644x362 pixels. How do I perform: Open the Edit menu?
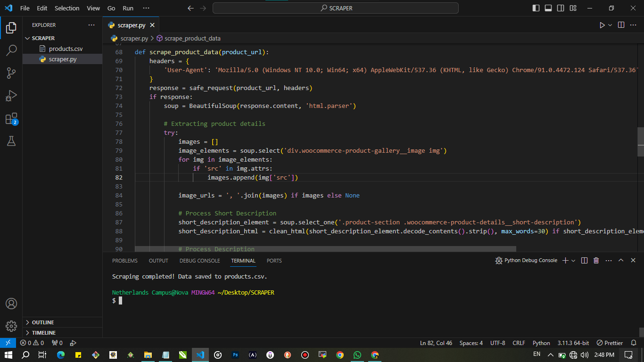(x=42, y=8)
